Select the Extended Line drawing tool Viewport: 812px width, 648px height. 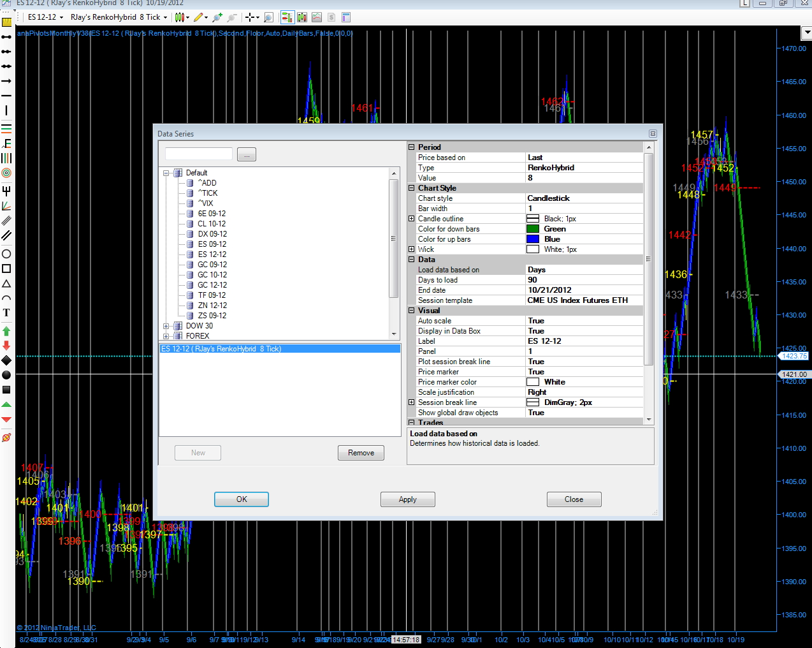(x=6, y=66)
